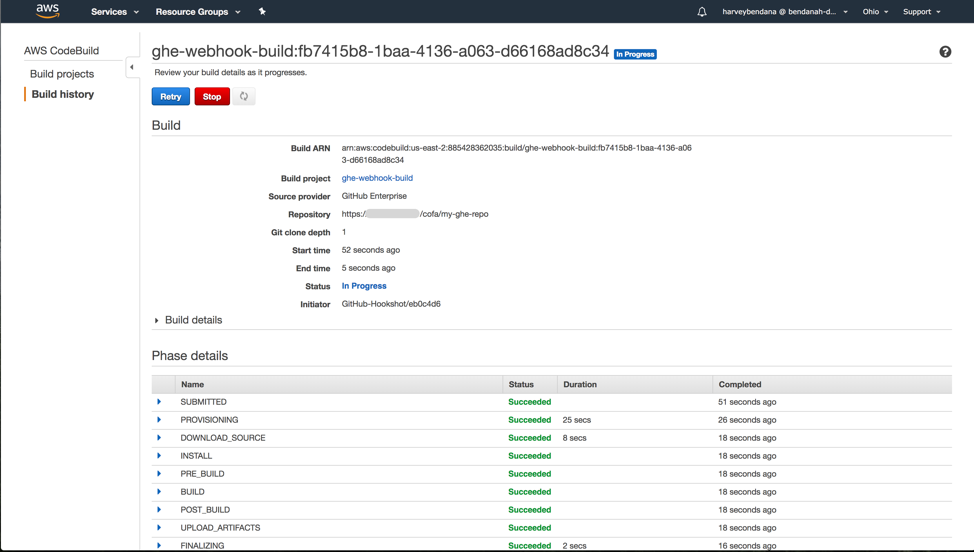Expand the Build details section
The height and width of the screenshot is (552, 974).
click(188, 320)
